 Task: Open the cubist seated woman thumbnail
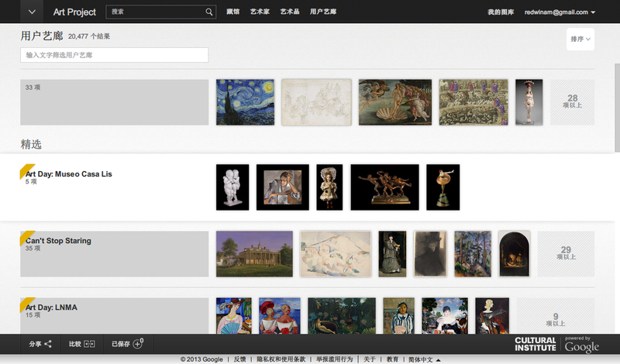click(x=283, y=187)
